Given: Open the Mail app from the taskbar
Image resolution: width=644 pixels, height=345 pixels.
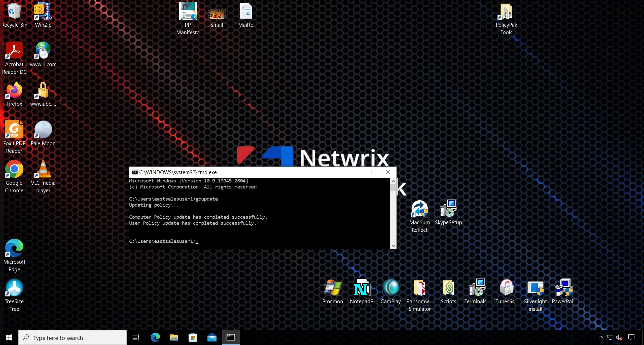Looking at the screenshot, I should [212, 337].
